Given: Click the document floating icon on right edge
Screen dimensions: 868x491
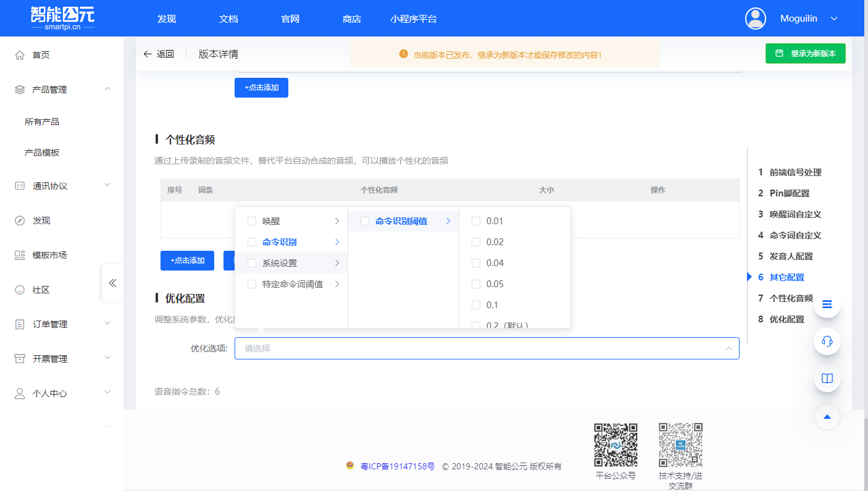Looking at the screenshot, I should pyautogui.click(x=827, y=379).
